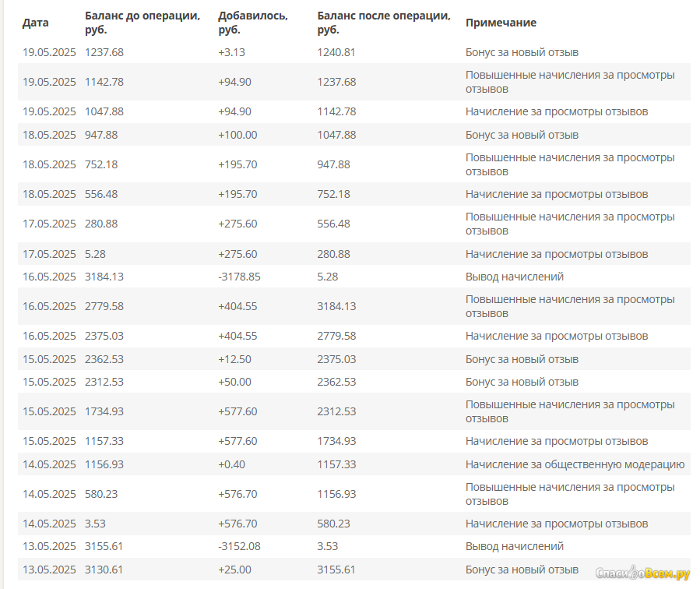
Task: Select the 5.28 balance before operation
Action: 95,254
